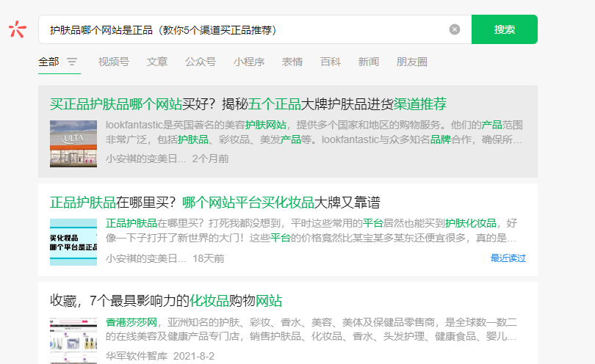Click the red WeChat search logo icon
595x364 pixels.
coord(18,29)
